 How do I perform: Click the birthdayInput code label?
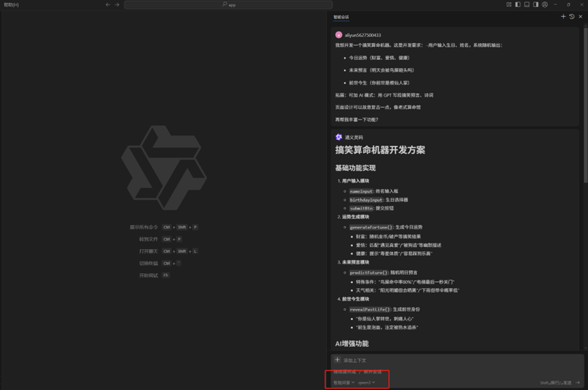tap(367, 200)
